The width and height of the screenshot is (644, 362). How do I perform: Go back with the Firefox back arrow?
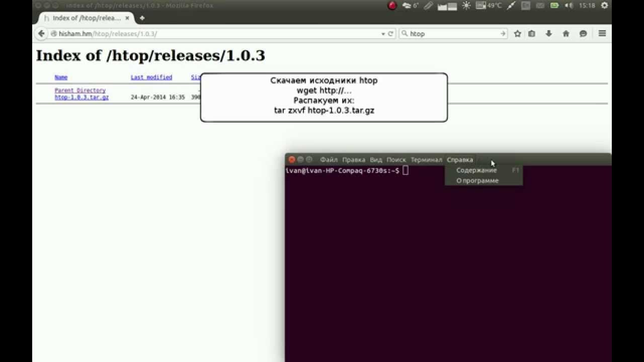[x=41, y=34]
